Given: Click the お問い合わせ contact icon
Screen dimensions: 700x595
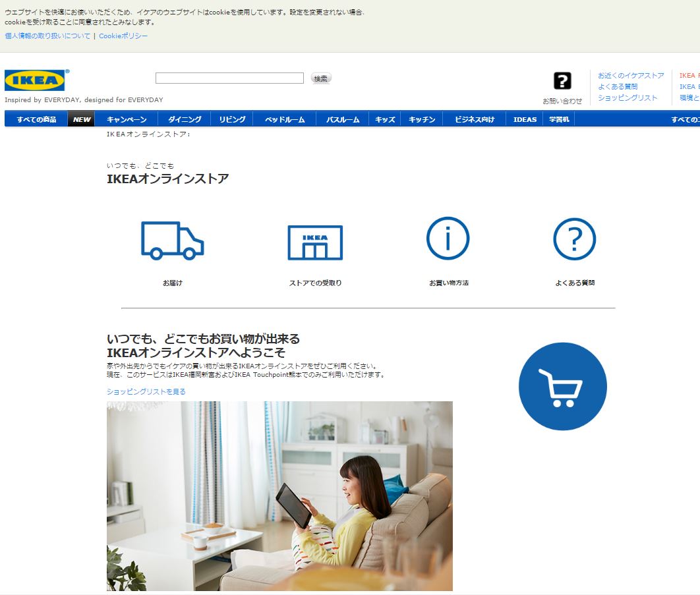Looking at the screenshot, I should 562,81.
